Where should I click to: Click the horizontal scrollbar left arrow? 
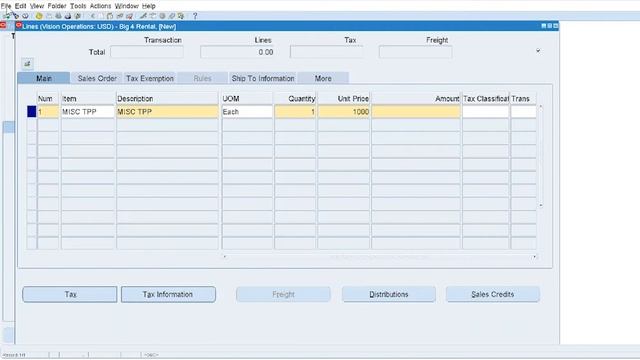(x=224, y=257)
